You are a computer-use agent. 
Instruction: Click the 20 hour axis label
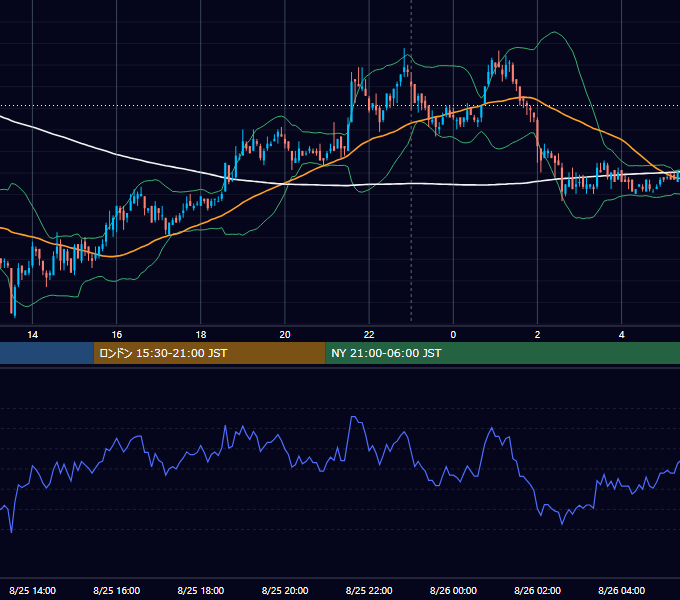285,335
